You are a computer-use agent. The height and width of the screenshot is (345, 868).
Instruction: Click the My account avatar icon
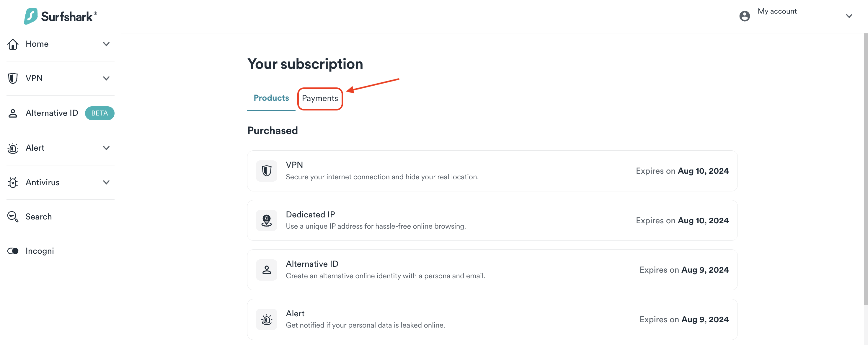[x=744, y=16]
